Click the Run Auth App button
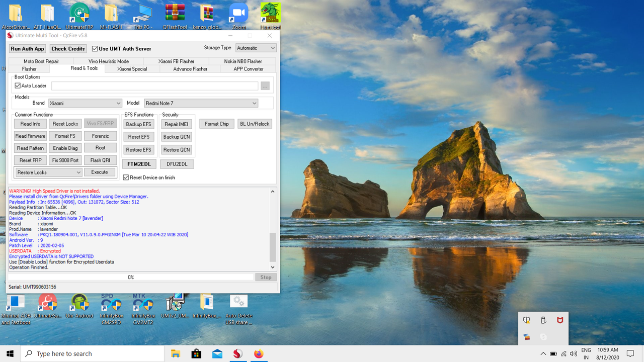The height and width of the screenshot is (362, 644). (x=28, y=49)
